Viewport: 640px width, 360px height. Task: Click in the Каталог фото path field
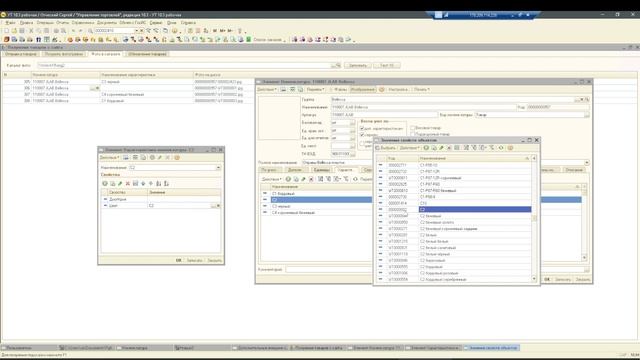click(184, 65)
